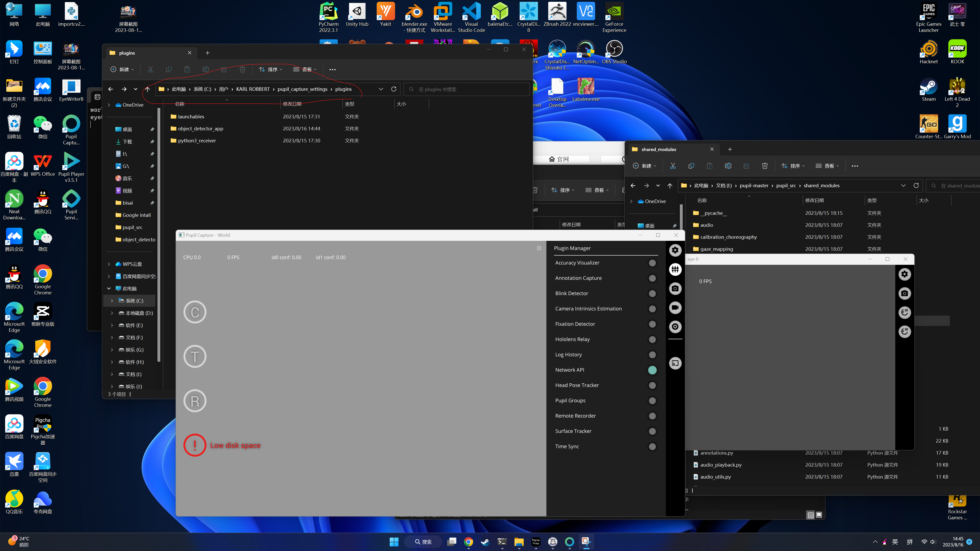
Task: Open the Windows Start button
Action: coord(394,542)
